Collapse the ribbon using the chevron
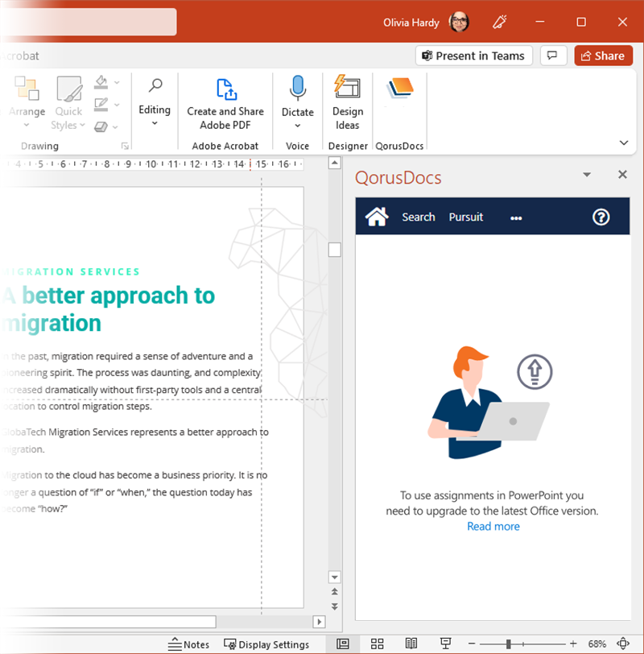 coord(624,143)
